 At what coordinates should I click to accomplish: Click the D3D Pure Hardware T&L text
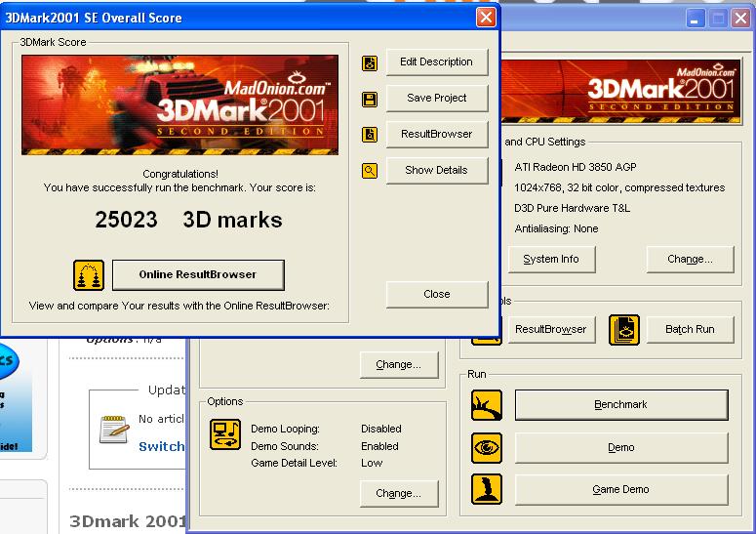coord(572,208)
